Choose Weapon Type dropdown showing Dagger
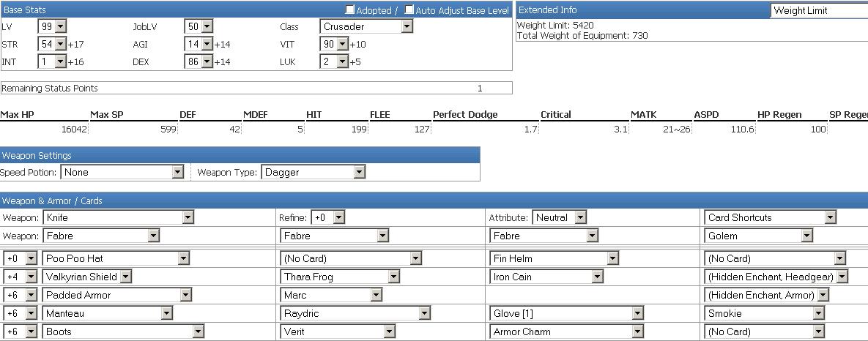868x341 pixels. pos(313,172)
